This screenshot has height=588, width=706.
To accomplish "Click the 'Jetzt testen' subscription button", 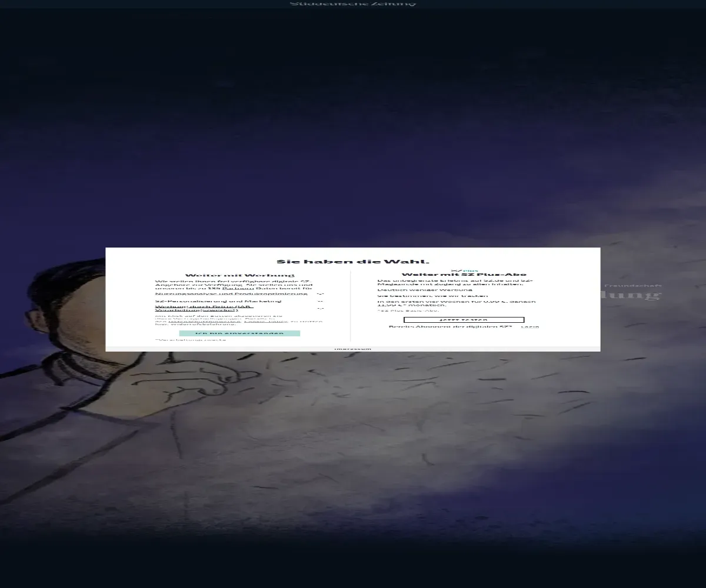I will (x=464, y=320).
